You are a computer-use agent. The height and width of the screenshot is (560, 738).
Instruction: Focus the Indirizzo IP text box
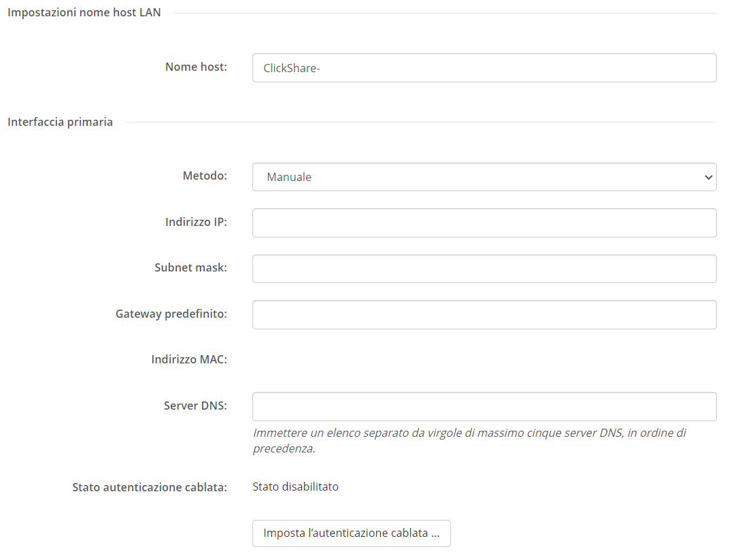point(484,223)
